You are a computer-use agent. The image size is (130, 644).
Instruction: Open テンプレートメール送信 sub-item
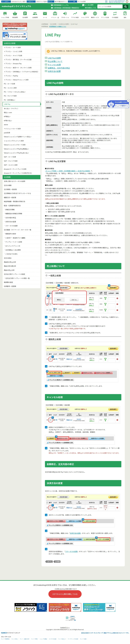(21, 242)
